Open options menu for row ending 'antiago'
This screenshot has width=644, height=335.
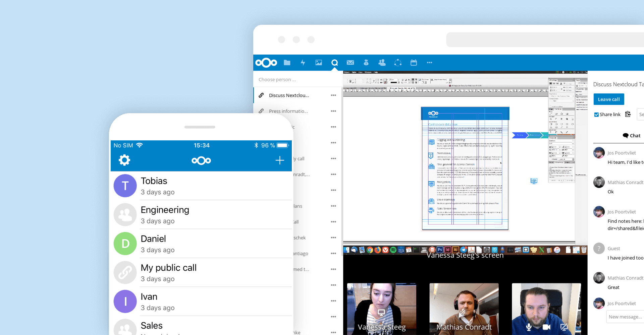tap(333, 254)
